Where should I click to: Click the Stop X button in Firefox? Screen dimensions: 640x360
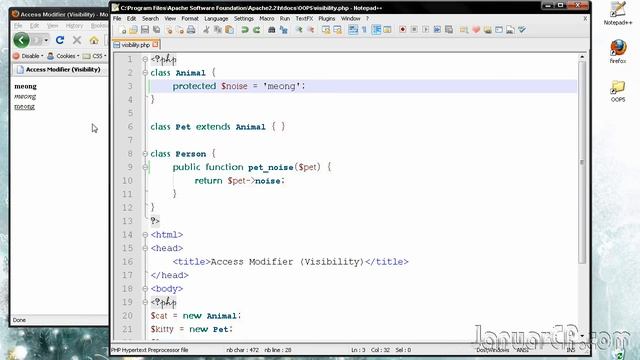(x=77, y=40)
